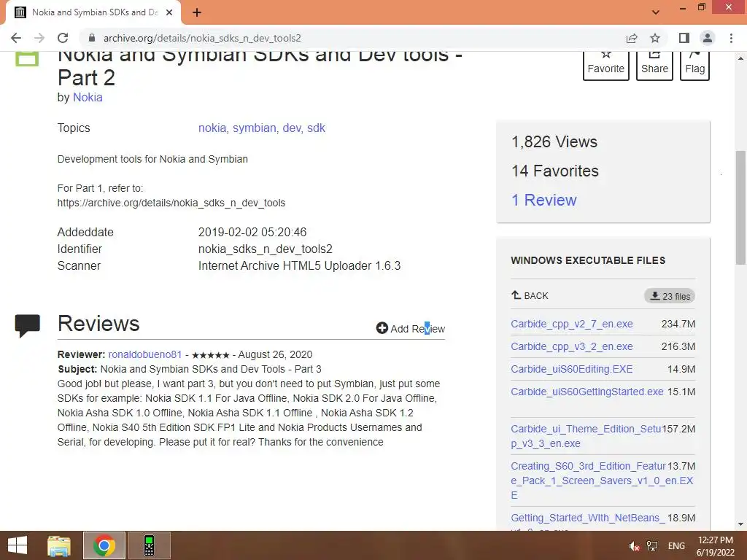747x560 pixels.
Task: Click the page vertical scrollbar thumb
Action: 740,207
